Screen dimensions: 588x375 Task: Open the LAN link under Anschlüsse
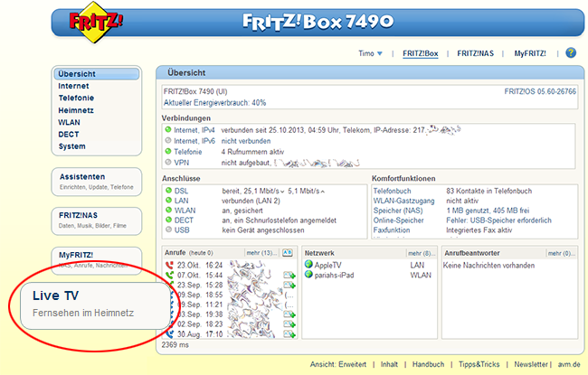(x=182, y=201)
